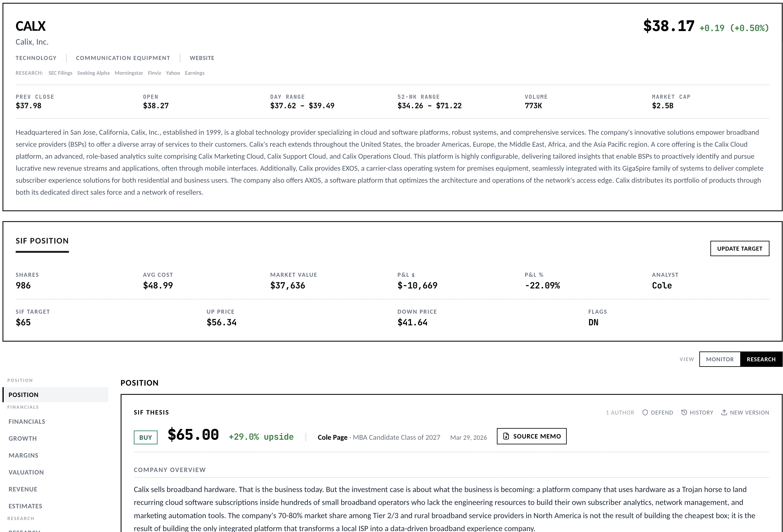Click the upload icon beside New Version
Screen dimensions: 783x532
coord(724,412)
